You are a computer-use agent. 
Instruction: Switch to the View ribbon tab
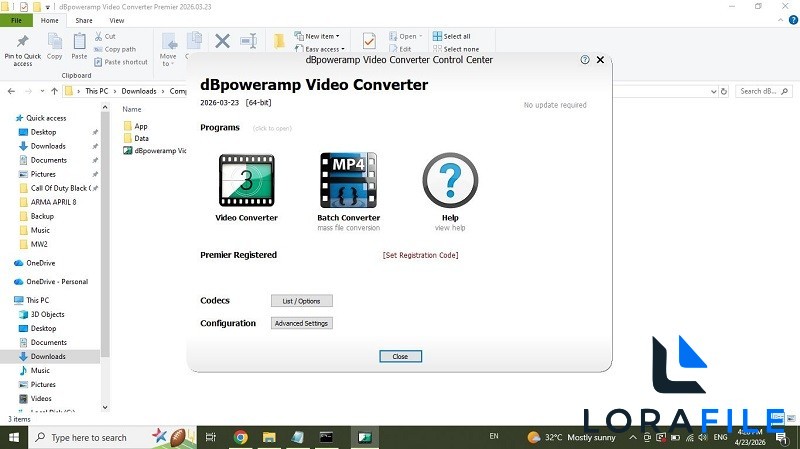(x=116, y=20)
